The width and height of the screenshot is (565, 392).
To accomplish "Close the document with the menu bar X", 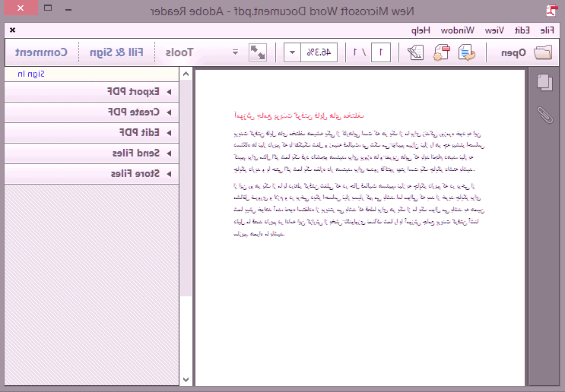I will click(x=13, y=30).
